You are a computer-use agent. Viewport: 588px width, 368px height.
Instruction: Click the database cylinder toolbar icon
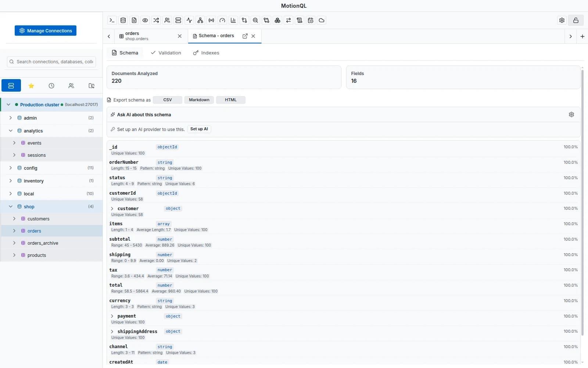click(x=123, y=20)
